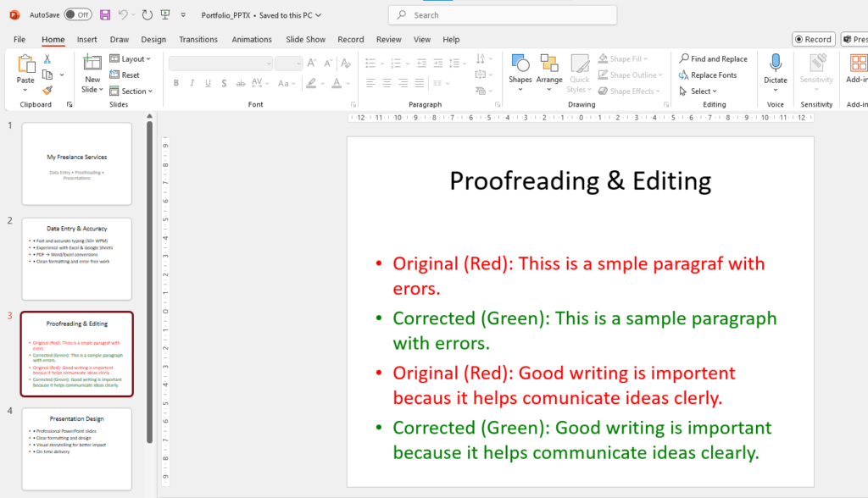Start presentation from beginning icon
Screen dimensions: 868x498
(x=165, y=15)
